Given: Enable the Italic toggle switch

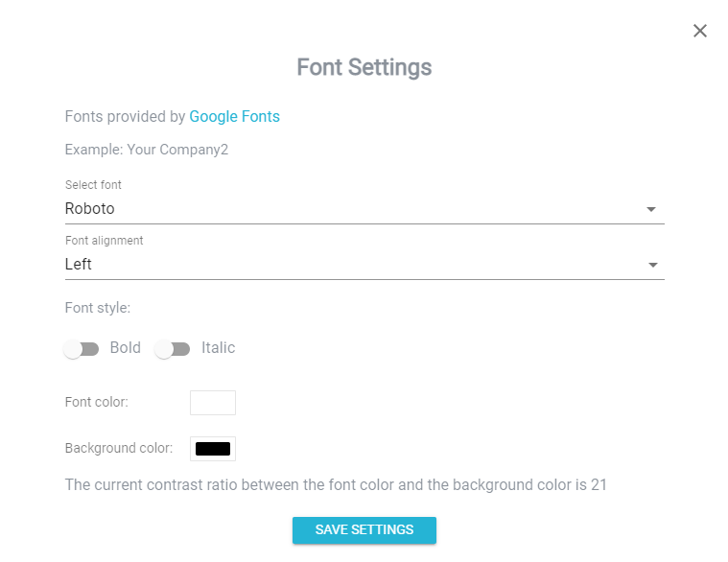Looking at the screenshot, I should pos(173,348).
